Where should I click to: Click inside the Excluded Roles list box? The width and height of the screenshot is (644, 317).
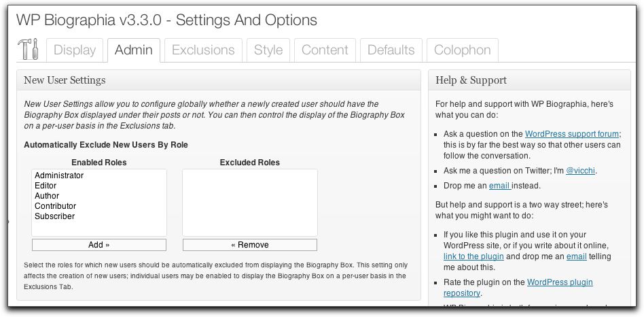pyautogui.click(x=249, y=202)
